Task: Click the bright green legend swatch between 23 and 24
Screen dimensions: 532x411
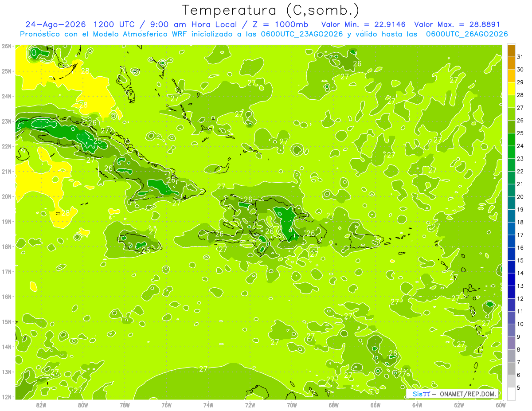Action: pyautogui.click(x=511, y=152)
